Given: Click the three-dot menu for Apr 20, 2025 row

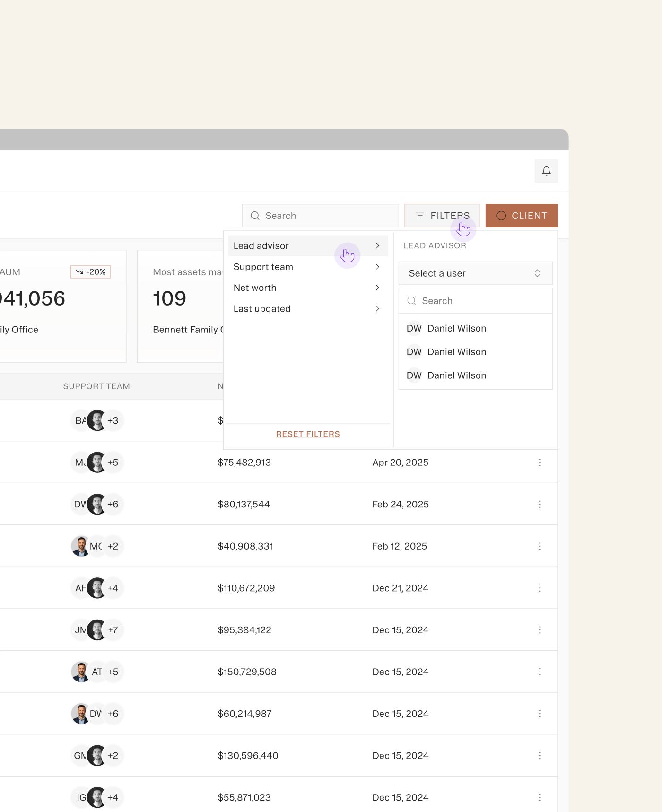Looking at the screenshot, I should pyautogui.click(x=540, y=462).
